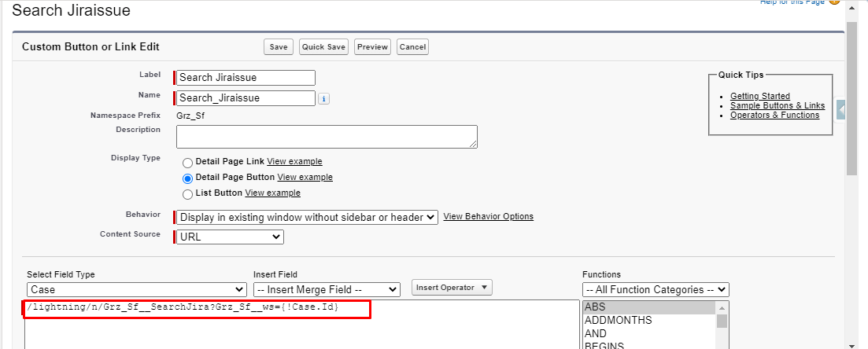The height and width of the screenshot is (349, 868).
Task: Open the Insert Merge Field dropdown
Action: tap(327, 290)
